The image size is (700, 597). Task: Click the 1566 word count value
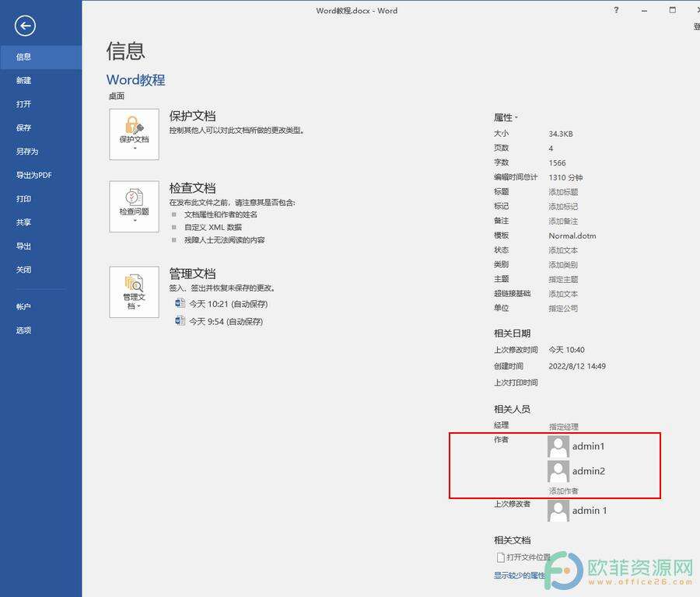557,163
